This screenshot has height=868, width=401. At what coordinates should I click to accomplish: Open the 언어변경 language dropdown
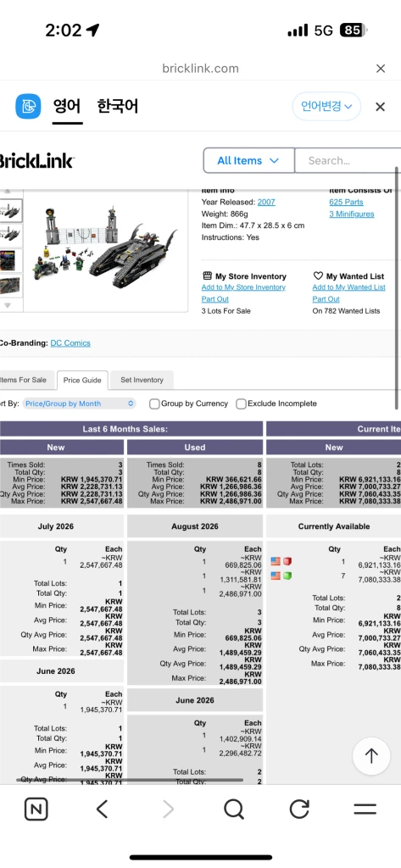(326, 106)
